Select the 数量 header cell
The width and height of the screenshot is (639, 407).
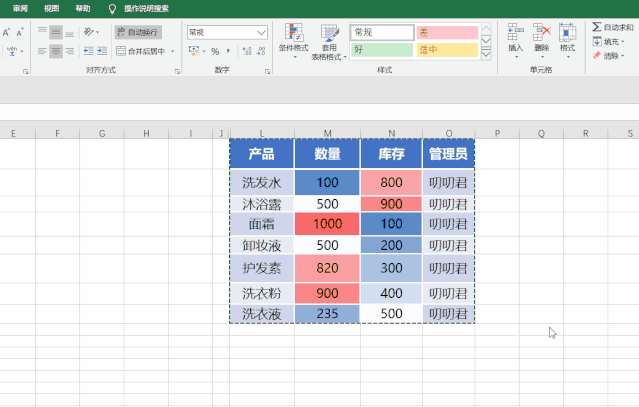tap(327, 154)
